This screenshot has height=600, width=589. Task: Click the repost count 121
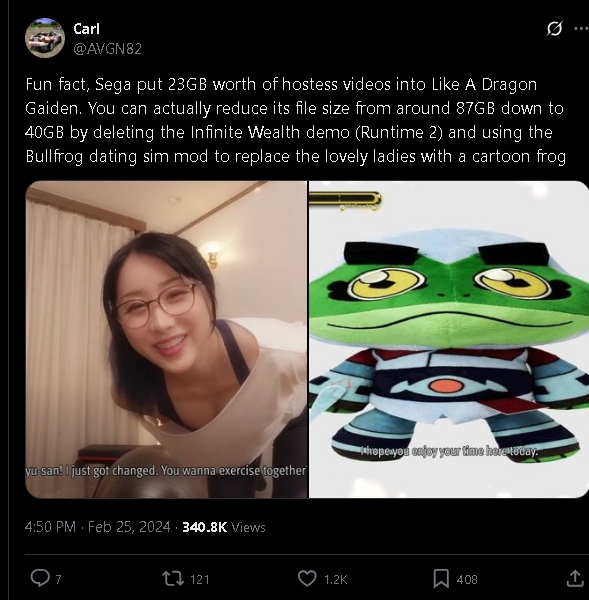(x=200, y=579)
